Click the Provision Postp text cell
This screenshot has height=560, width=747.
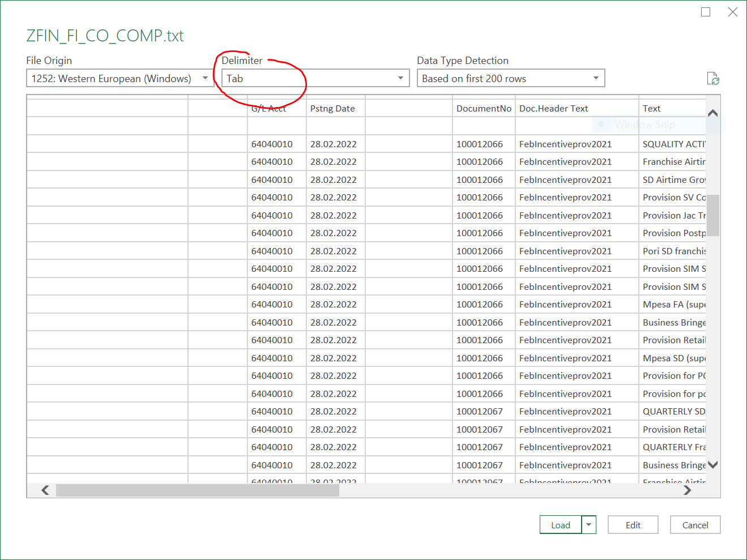(672, 233)
